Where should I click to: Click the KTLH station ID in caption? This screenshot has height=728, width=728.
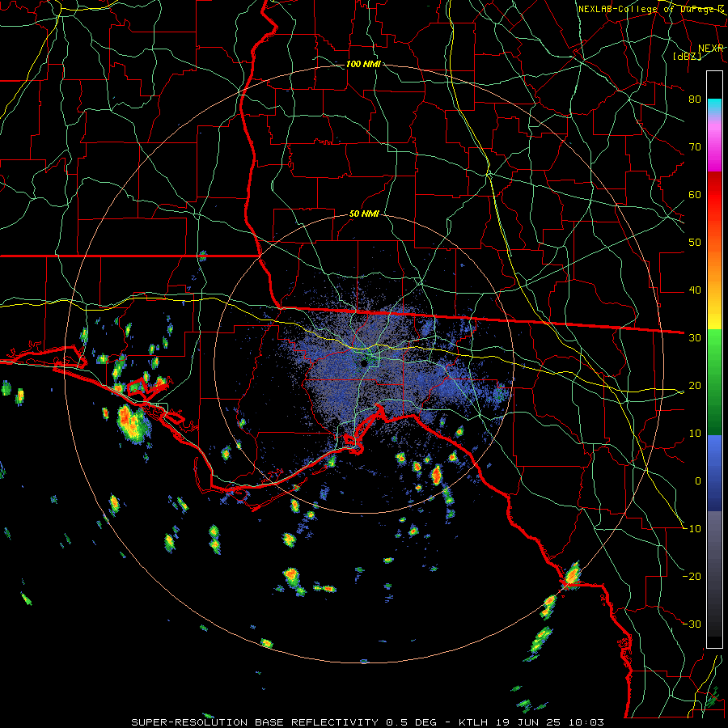pos(473,722)
